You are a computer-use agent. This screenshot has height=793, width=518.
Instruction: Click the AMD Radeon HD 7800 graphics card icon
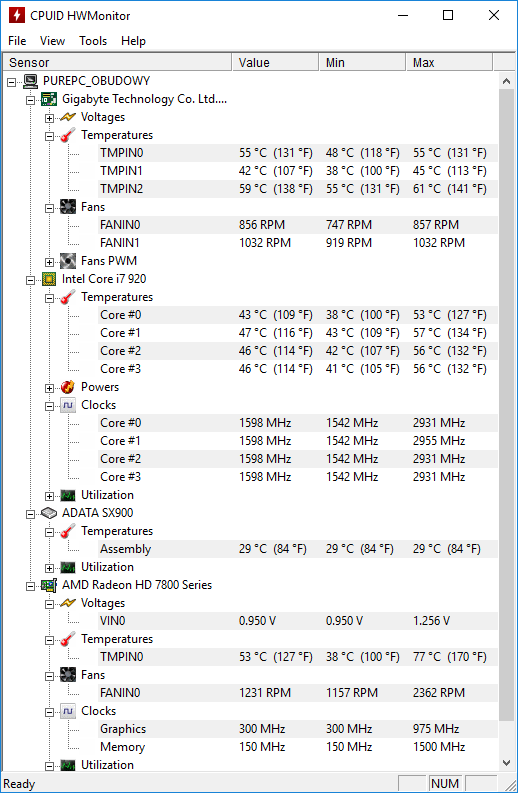[49, 585]
